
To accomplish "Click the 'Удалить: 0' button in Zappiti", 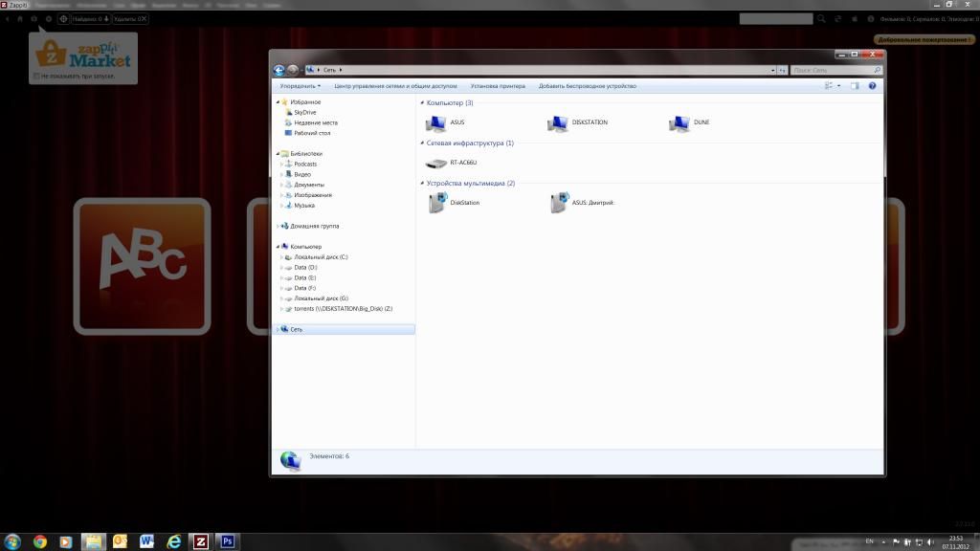I will 130,19.
